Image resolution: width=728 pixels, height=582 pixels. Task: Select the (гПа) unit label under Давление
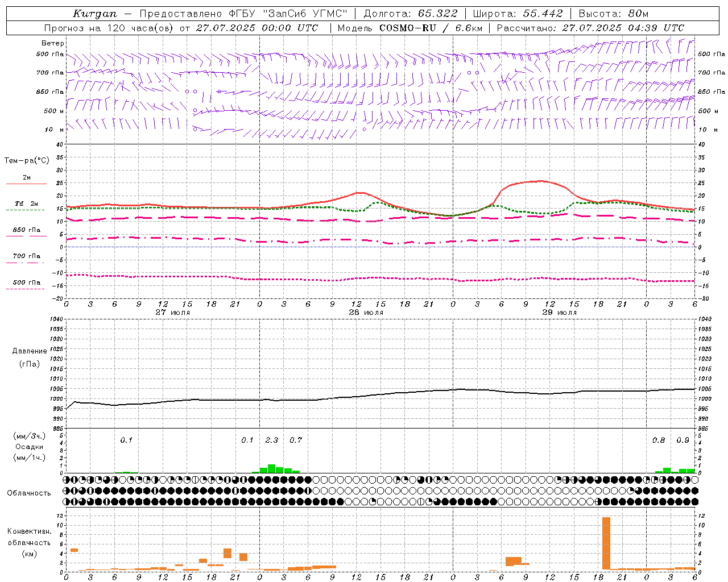tap(30, 364)
